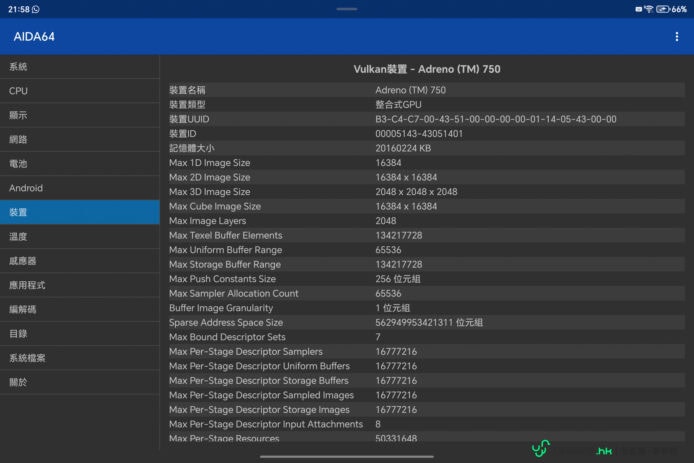Image resolution: width=694 pixels, height=463 pixels.
Task: Show the 感應器 page
Action: (23, 261)
